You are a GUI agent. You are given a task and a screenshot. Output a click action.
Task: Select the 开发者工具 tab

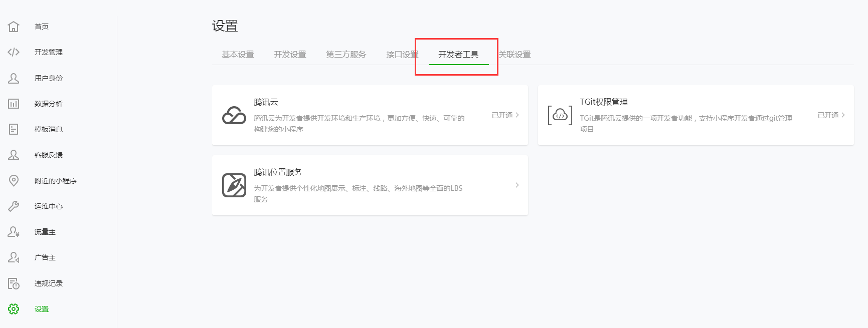coord(458,54)
